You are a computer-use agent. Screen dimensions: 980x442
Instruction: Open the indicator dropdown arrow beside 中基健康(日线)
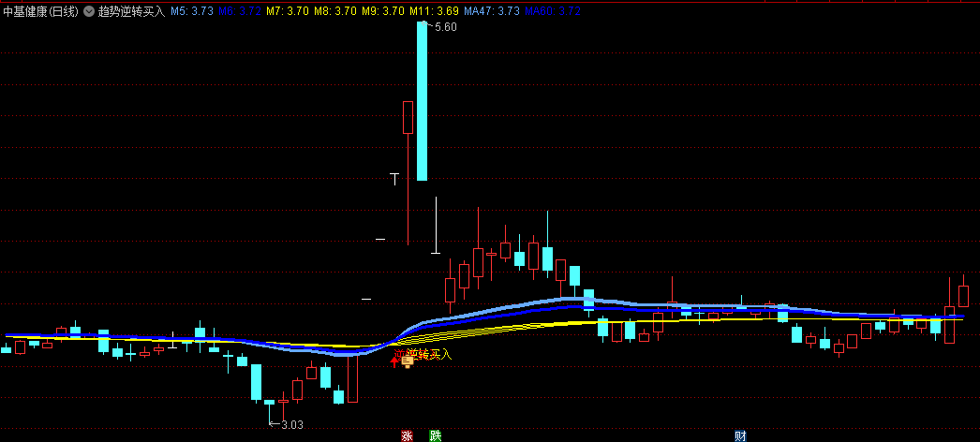pos(89,11)
